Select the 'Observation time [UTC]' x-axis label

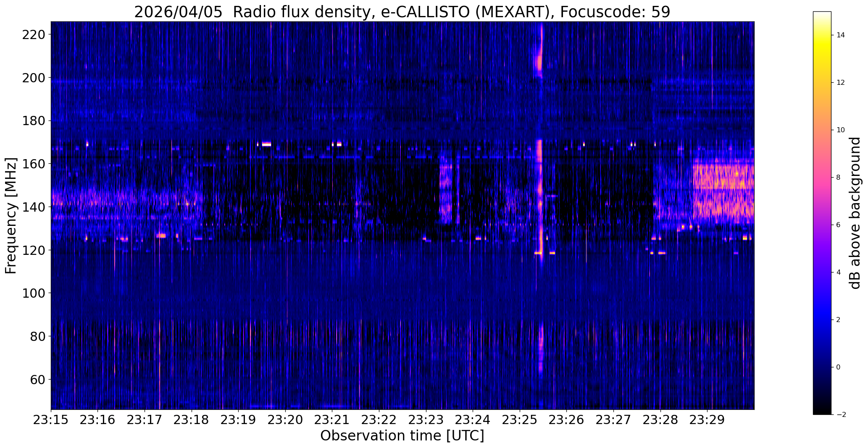(402, 436)
